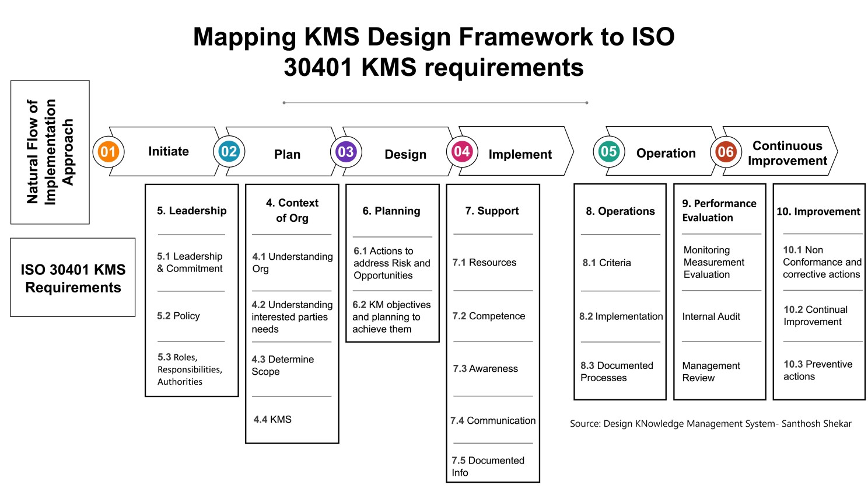This screenshot has height=488, width=868.
Task: Click the 5. Leadership column header
Action: tap(191, 211)
